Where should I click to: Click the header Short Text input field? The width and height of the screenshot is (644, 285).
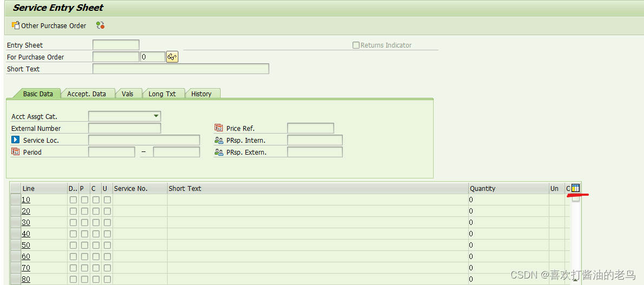[181, 69]
